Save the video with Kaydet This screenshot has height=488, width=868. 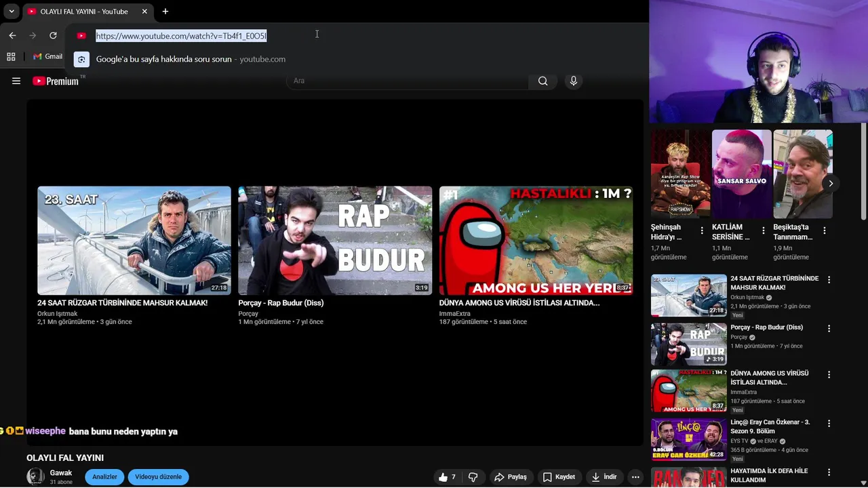[559, 477]
